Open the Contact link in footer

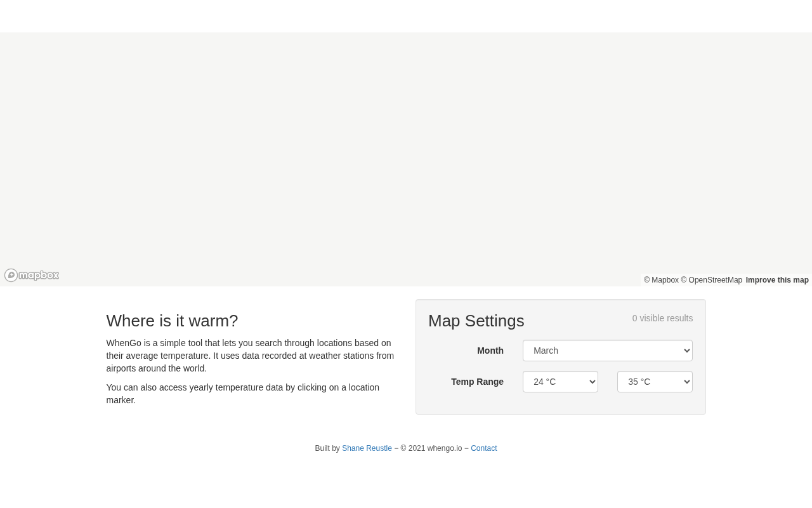(483, 448)
